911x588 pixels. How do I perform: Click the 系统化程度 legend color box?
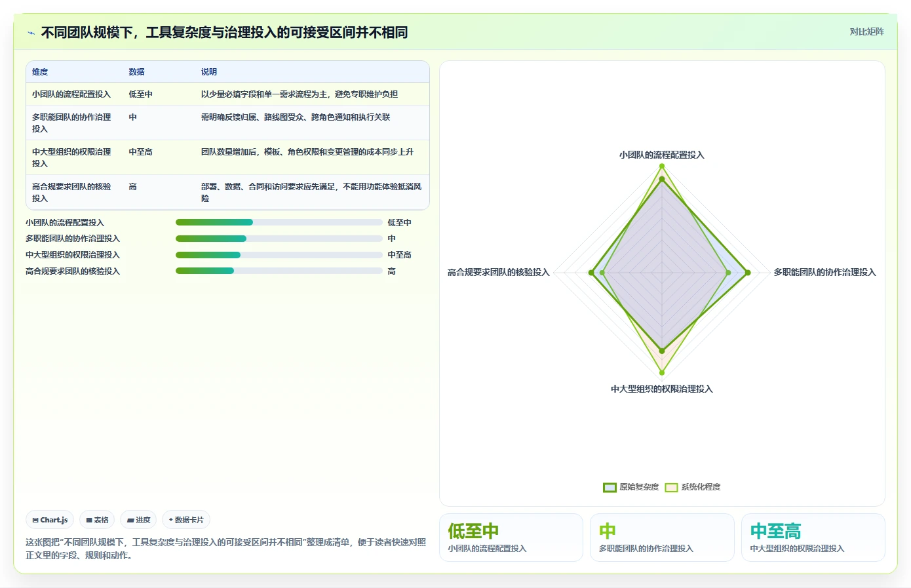tap(671, 487)
